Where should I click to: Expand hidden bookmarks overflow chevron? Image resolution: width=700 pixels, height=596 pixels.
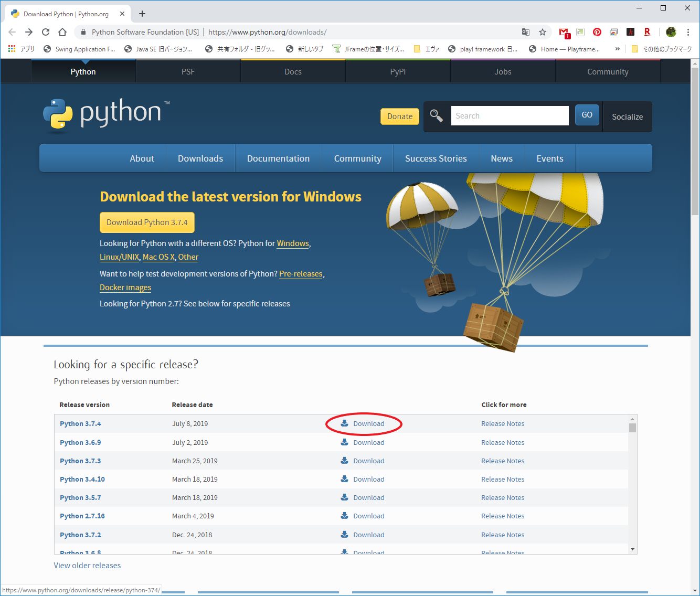point(617,49)
